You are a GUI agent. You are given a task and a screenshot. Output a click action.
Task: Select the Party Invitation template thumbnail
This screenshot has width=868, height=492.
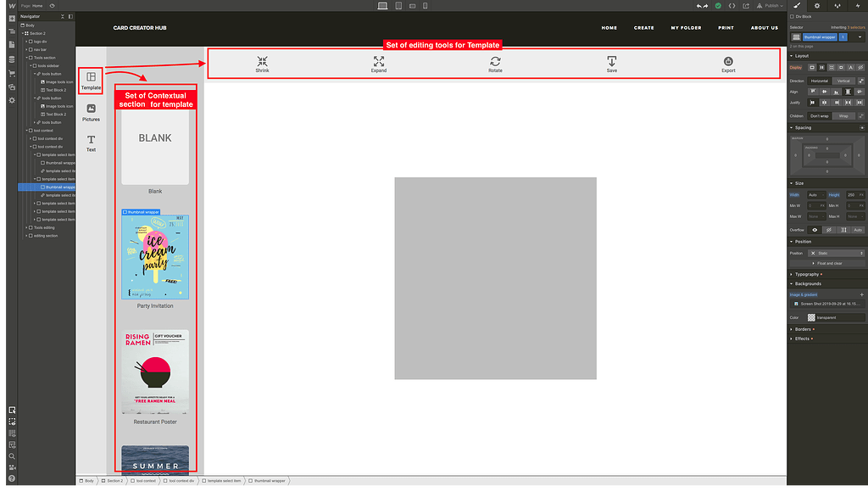154,257
